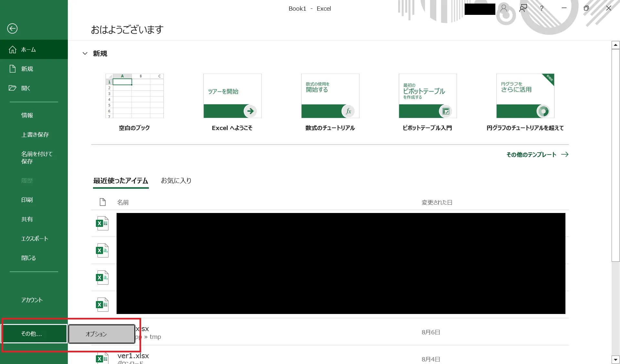Collapse the 新規 section chevron
This screenshot has width=620, height=364.
[85, 54]
